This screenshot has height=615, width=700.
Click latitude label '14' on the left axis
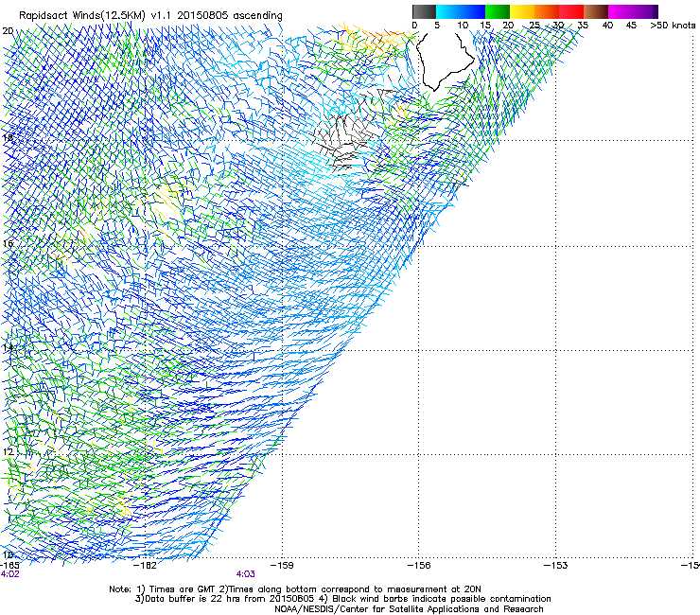tap(8, 347)
